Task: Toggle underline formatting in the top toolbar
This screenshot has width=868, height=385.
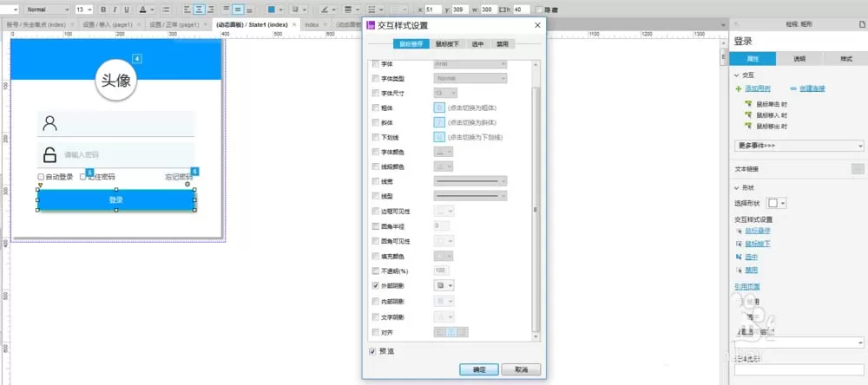Action: pos(126,10)
